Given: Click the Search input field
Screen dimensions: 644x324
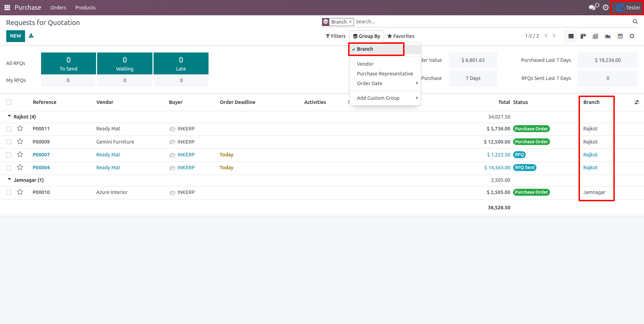Looking at the screenshot, I should (x=493, y=22).
